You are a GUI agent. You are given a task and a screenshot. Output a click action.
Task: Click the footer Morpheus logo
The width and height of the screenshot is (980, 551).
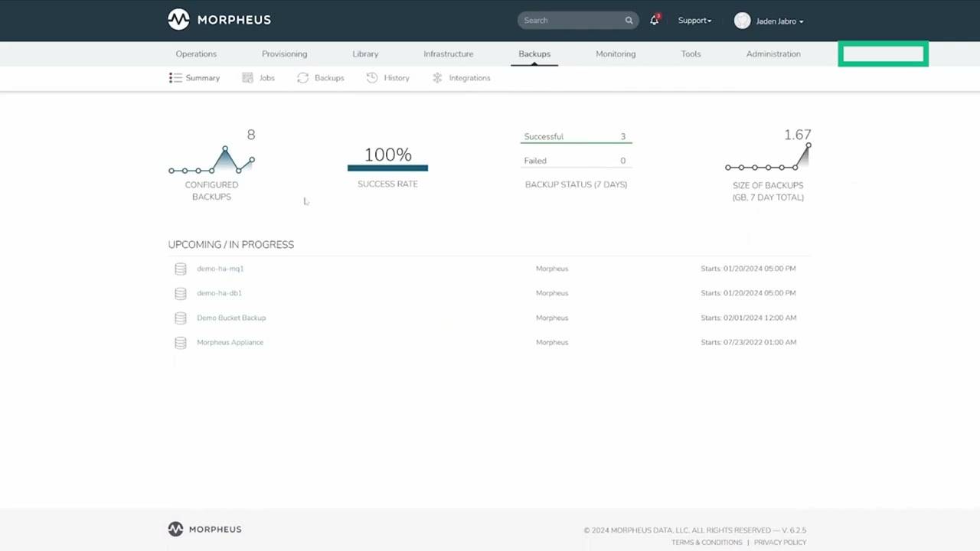204,529
